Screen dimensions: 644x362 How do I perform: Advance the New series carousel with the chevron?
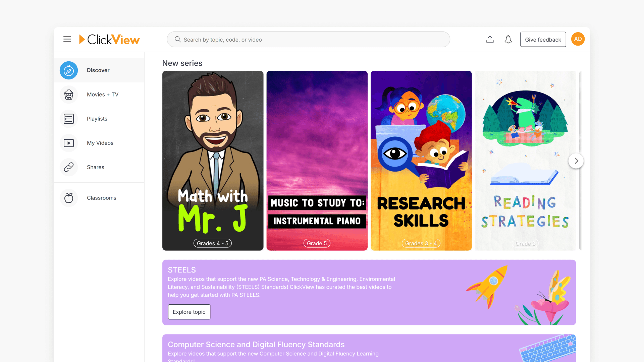pos(576,161)
